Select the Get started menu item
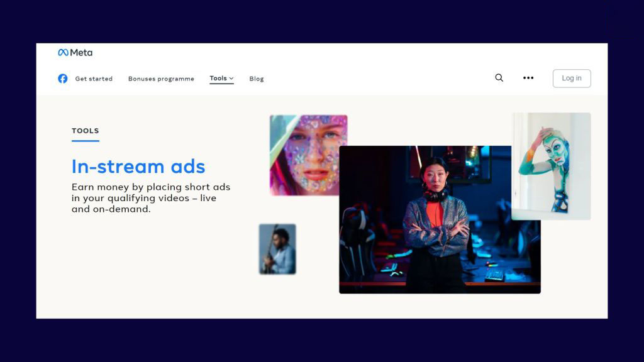Screen dimensions: 644x362 coord(94,79)
